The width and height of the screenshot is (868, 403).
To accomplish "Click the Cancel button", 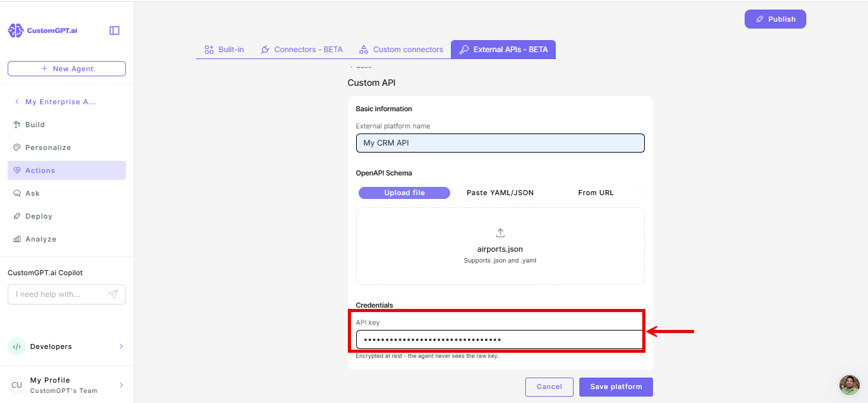I will (549, 386).
